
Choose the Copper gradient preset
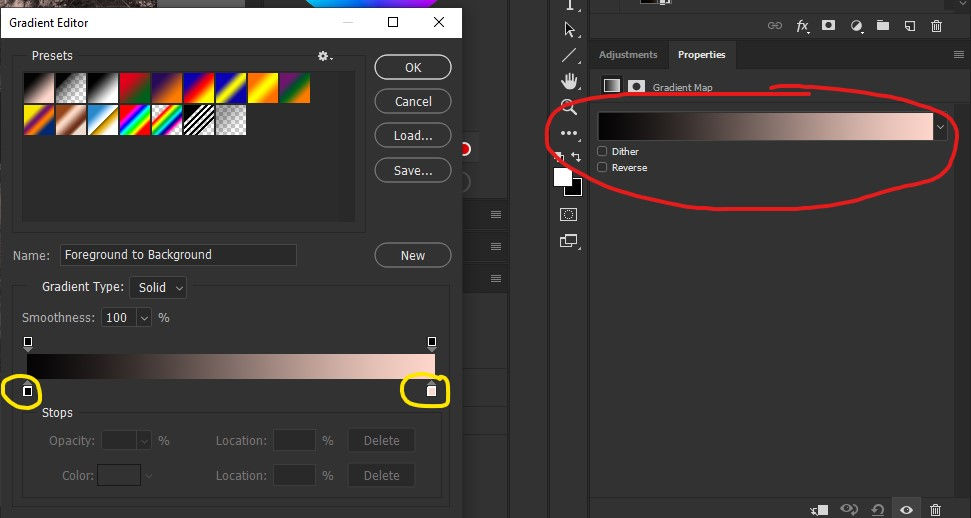click(71, 120)
